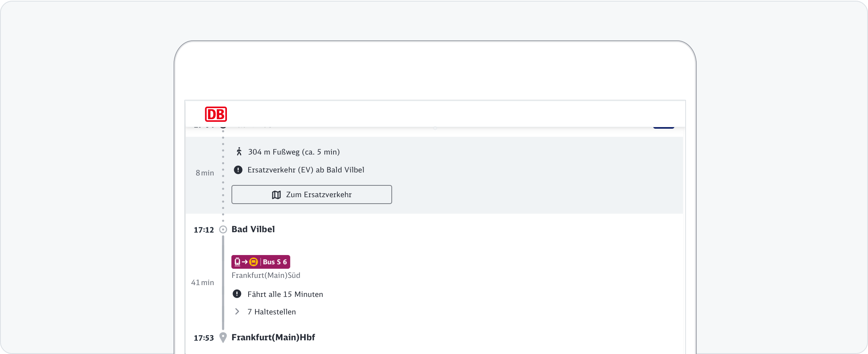Click the Fährt alle 15 Minuten text

285,294
